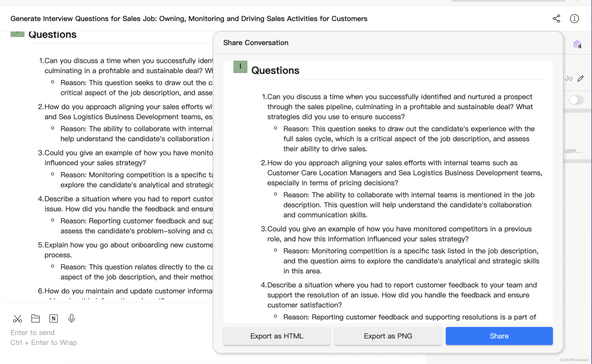
Task: Start voice input with the microphone icon
Action: tap(72, 318)
